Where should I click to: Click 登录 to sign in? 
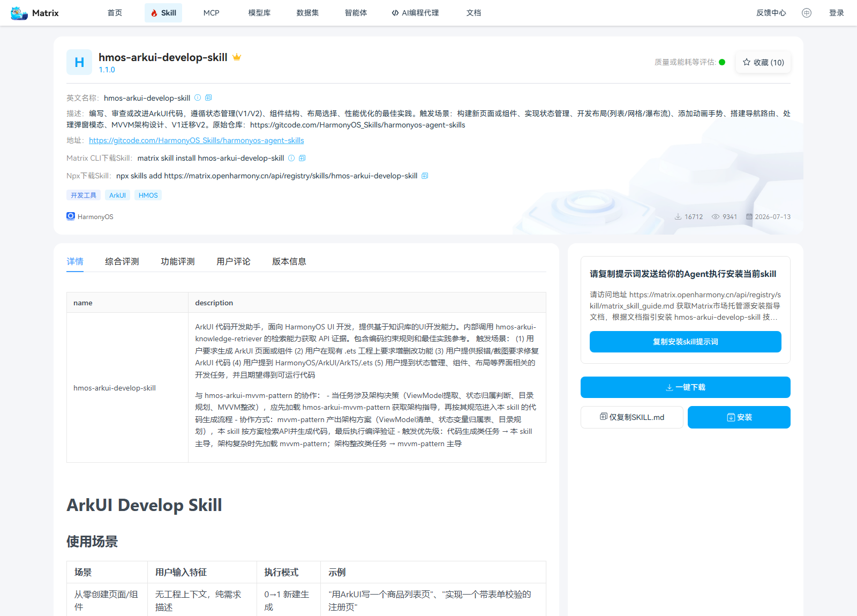837,13
